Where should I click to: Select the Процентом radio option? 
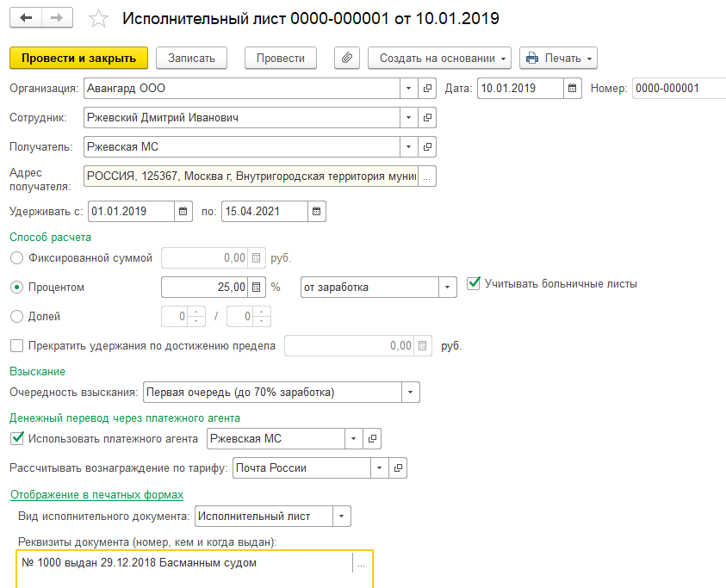coord(16,287)
